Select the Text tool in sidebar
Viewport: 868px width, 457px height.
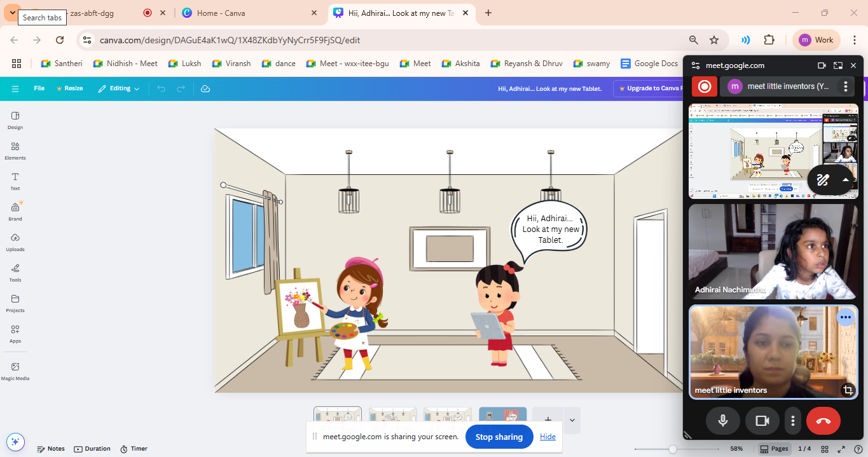pyautogui.click(x=15, y=181)
